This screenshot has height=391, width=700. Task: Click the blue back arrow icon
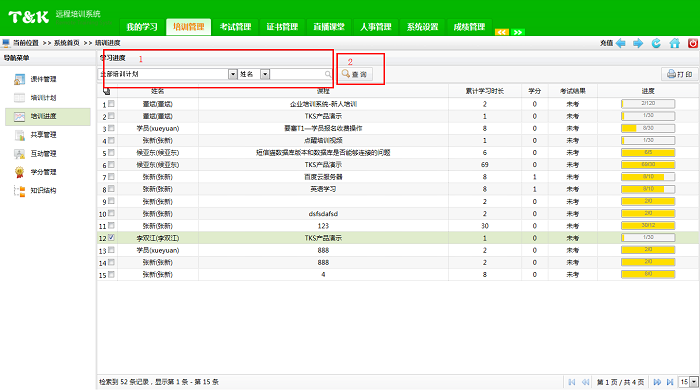point(621,43)
